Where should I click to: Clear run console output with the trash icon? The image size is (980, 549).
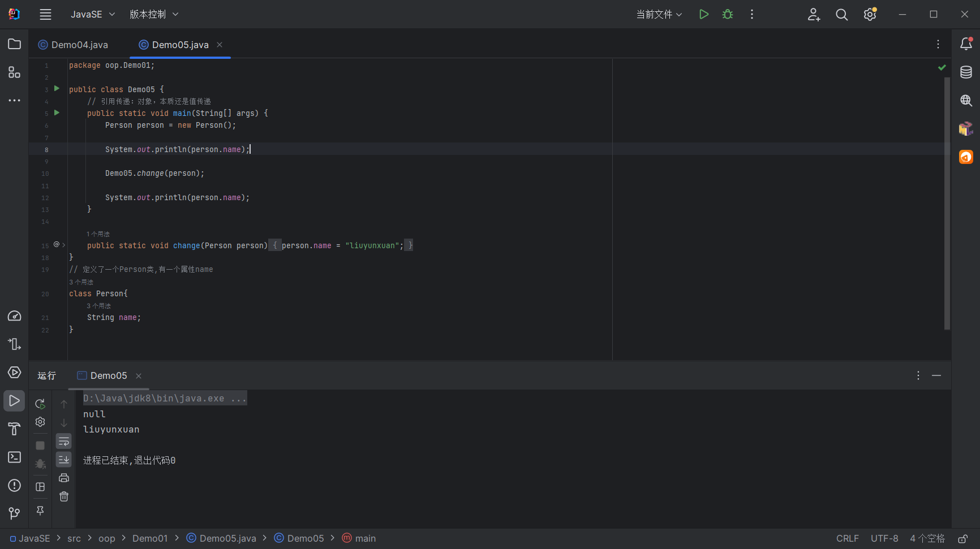click(x=64, y=496)
